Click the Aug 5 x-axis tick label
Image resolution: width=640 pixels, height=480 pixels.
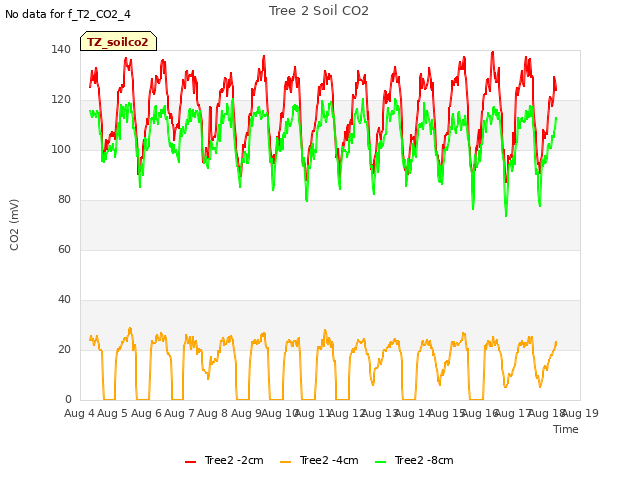point(113,413)
